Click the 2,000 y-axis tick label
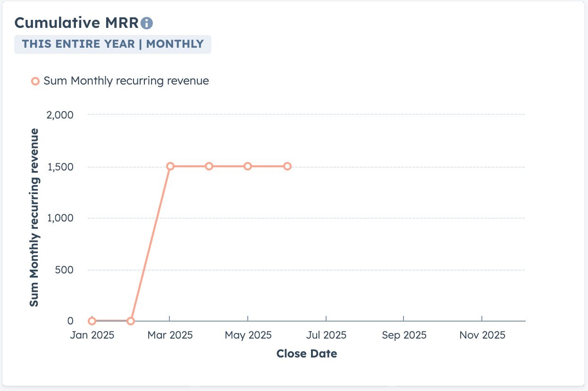 pos(60,115)
